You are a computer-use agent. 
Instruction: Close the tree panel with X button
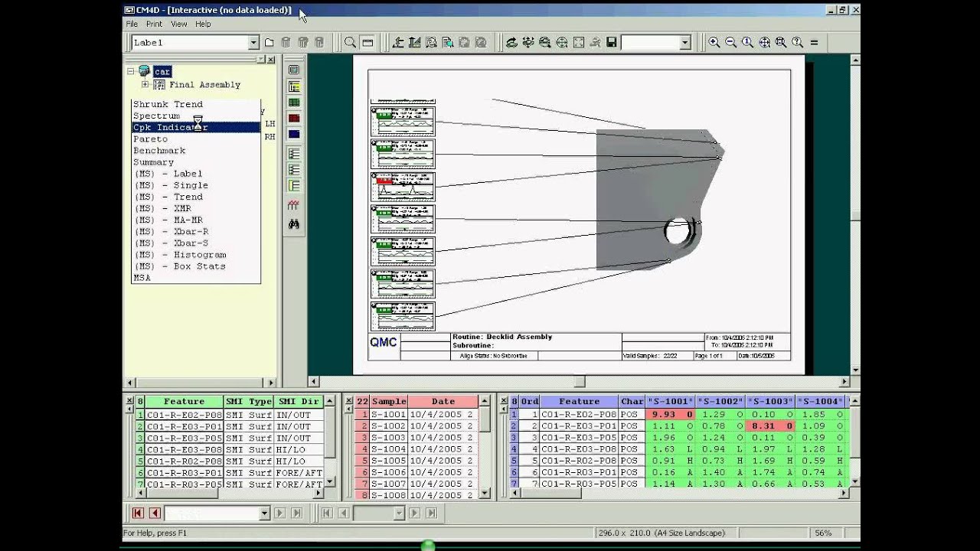(271, 60)
